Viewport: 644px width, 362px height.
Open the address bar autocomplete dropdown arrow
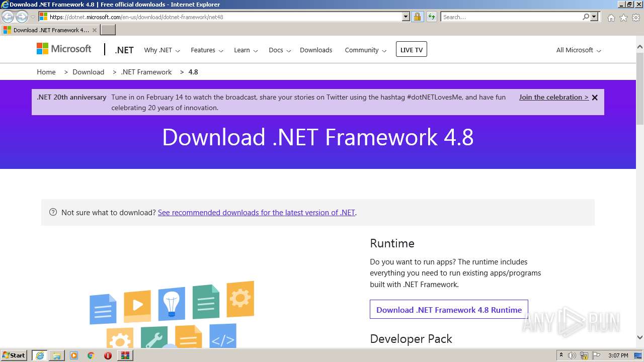pyautogui.click(x=406, y=17)
